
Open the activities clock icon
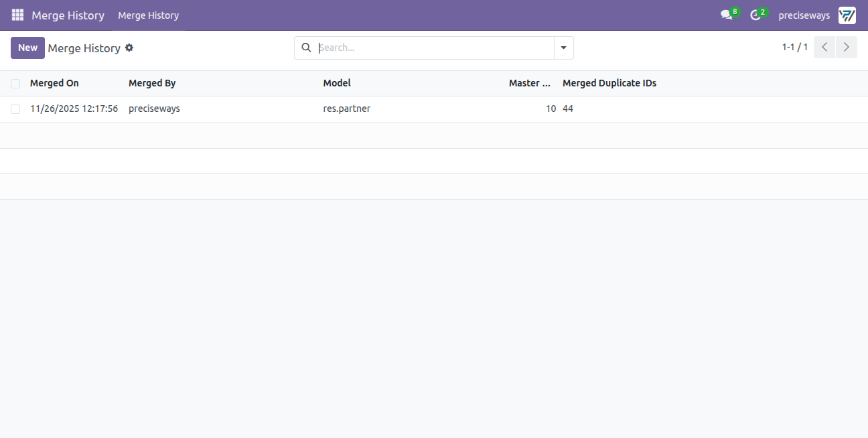click(755, 15)
